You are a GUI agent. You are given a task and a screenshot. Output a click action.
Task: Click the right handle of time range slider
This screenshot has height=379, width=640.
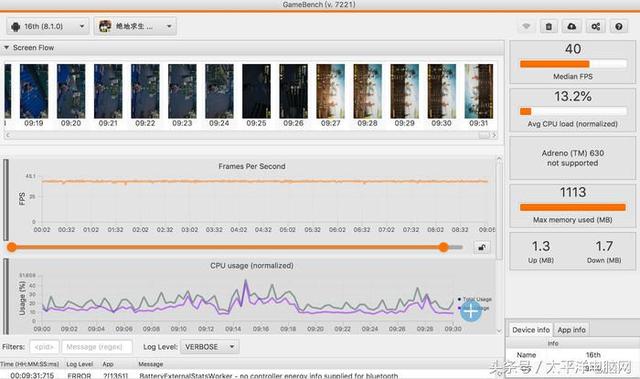(444, 247)
